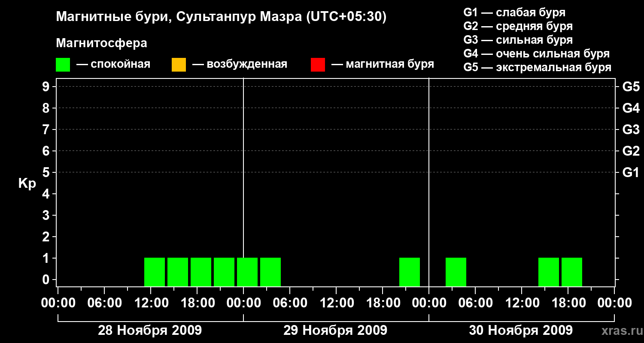This screenshot has height=343, width=644.
Task: Click the green bar covering 03:00 on 30 Ноября
Action: (456, 272)
